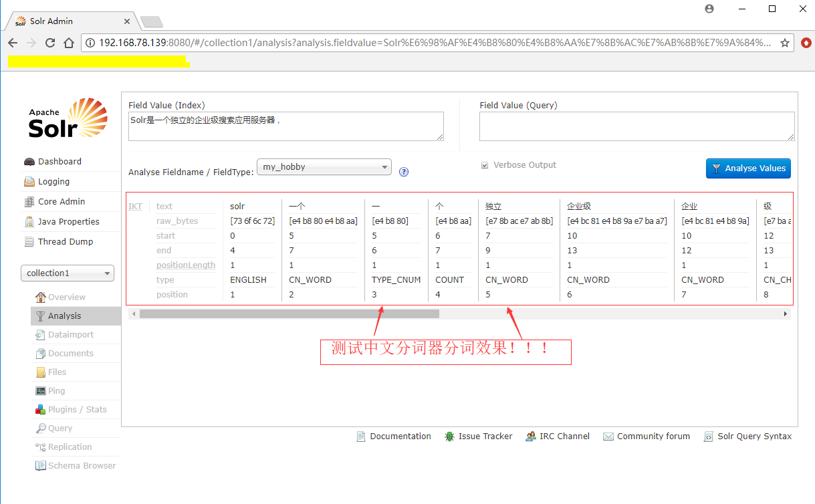Image resolution: width=815 pixels, height=504 pixels.
Task: Click the TYPE_CNUM type cell
Action: coord(396,279)
